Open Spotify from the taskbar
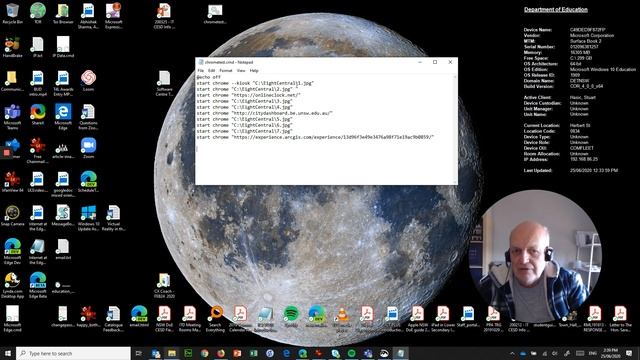The image size is (640, 360). [351, 353]
